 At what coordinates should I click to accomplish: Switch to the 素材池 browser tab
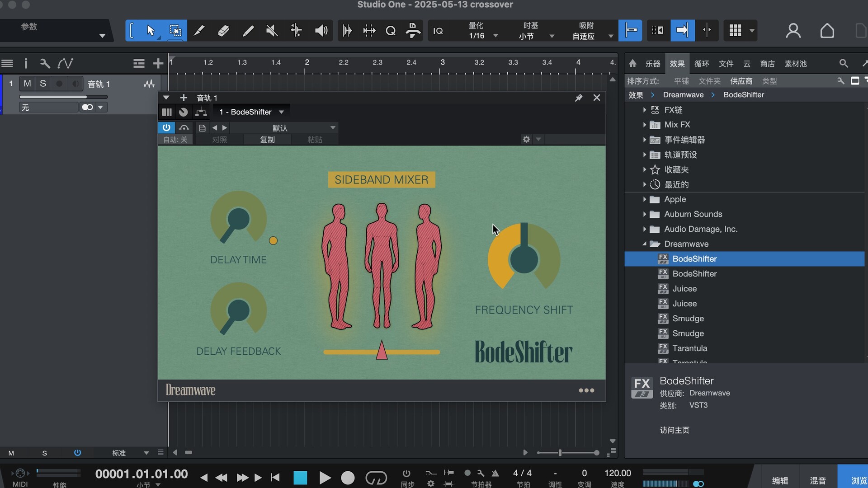click(796, 64)
